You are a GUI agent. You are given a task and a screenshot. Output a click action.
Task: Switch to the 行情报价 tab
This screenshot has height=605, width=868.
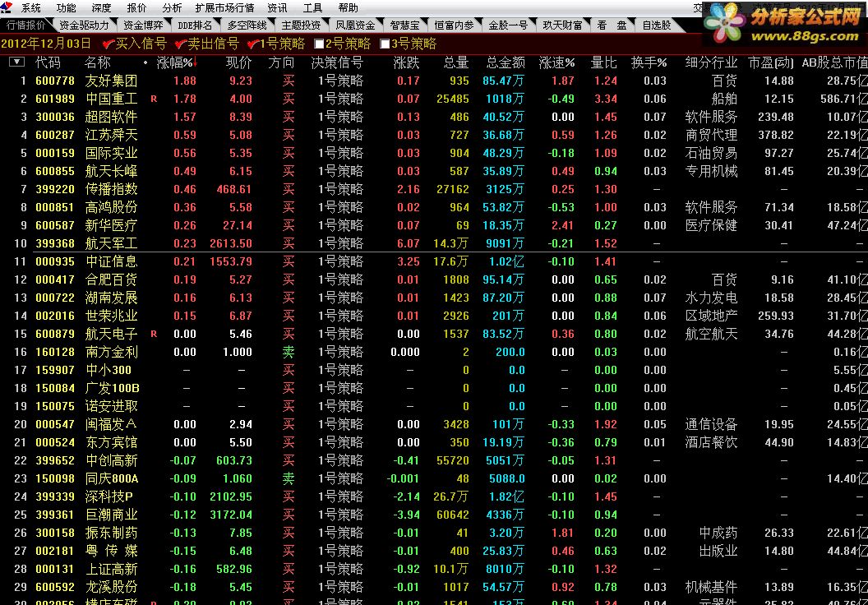25,25
